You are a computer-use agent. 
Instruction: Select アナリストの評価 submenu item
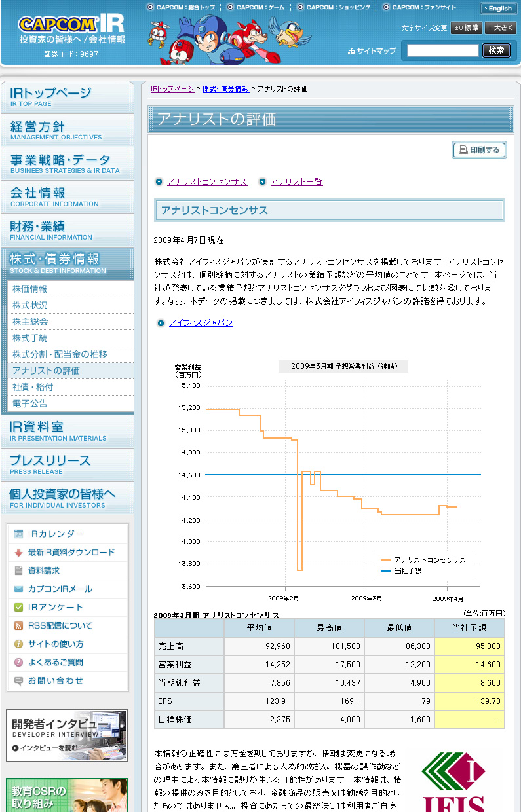click(71, 371)
